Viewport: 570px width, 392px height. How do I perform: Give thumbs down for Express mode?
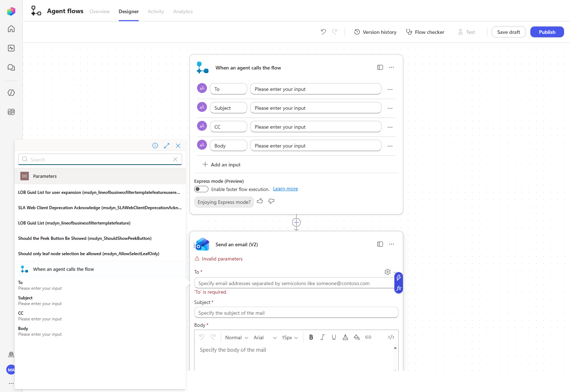(x=271, y=201)
